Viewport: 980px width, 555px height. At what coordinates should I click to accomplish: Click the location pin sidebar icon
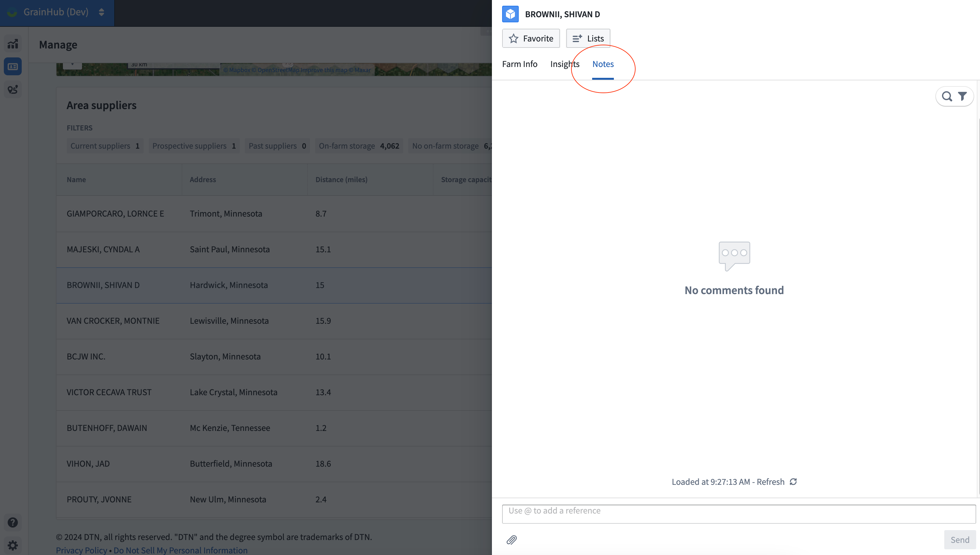coord(12,90)
